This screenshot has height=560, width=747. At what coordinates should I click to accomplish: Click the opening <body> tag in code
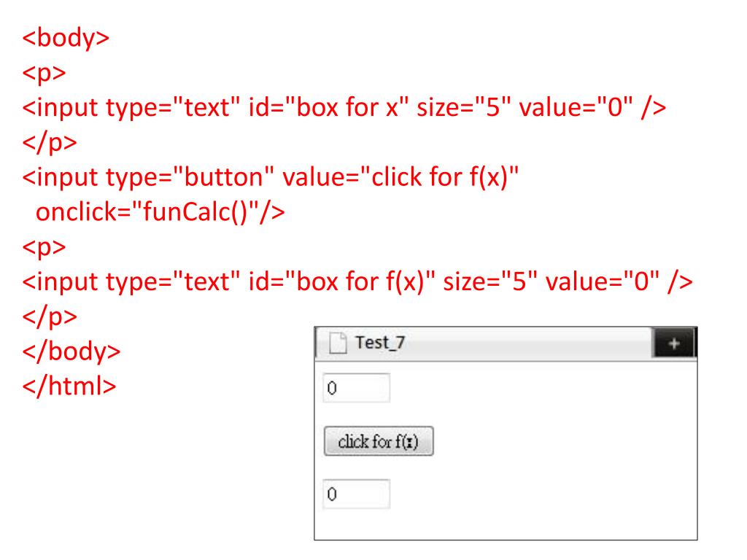(x=66, y=37)
